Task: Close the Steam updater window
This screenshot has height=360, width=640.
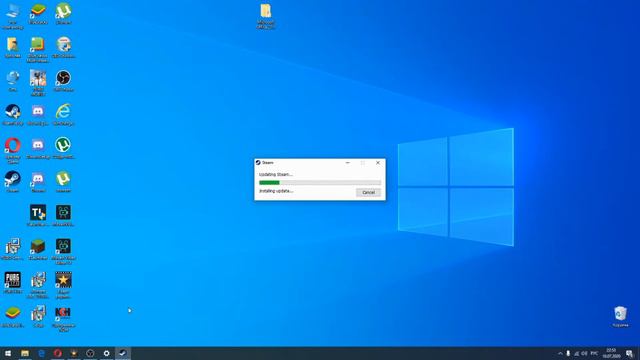Action: tap(378, 162)
